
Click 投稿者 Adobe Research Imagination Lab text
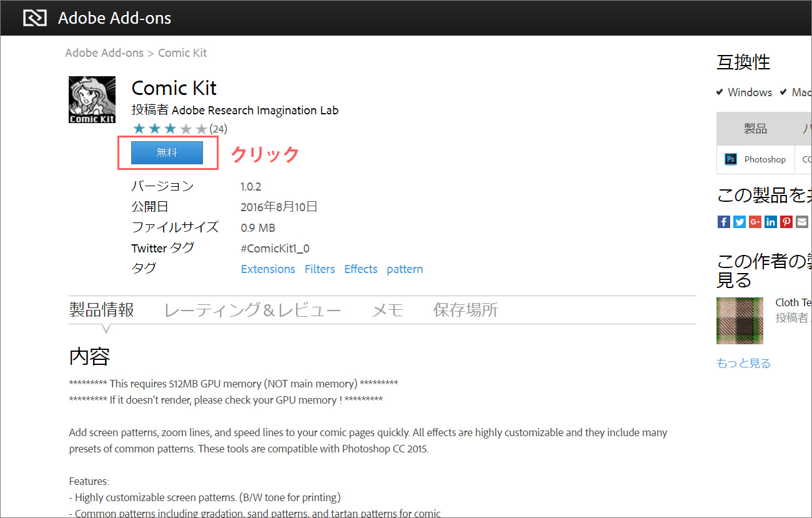pyautogui.click(x=235, y=111)
